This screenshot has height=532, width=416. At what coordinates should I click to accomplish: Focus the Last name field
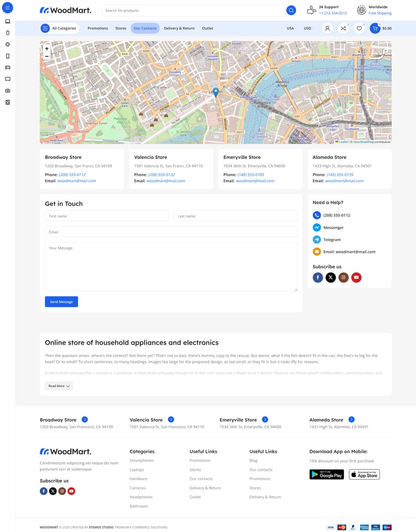click(x=235, y=216)
